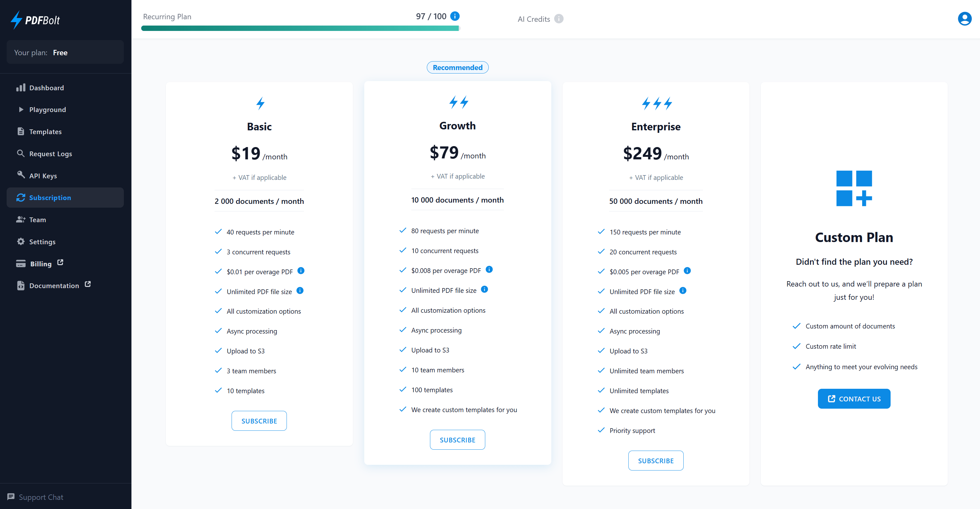Select the Subscription sidebar entry
This screenshot has height=509, width=980.
coord(50,197)
